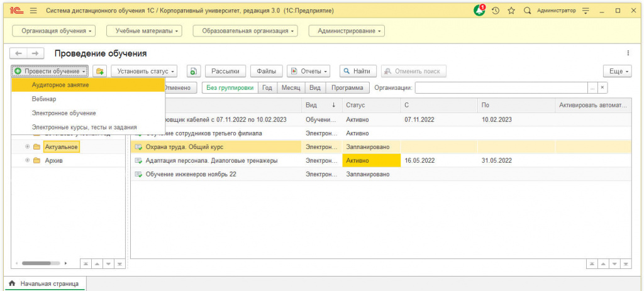Copy training via document-plus icon
Viewport: 644px width, 291px height.
click(x=194, y=72)
